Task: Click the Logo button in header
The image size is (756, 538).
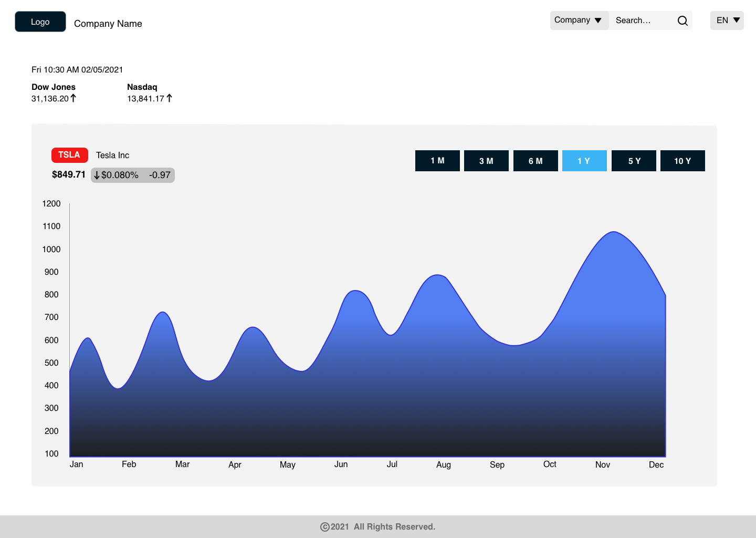Action: (x=40, y=22)
